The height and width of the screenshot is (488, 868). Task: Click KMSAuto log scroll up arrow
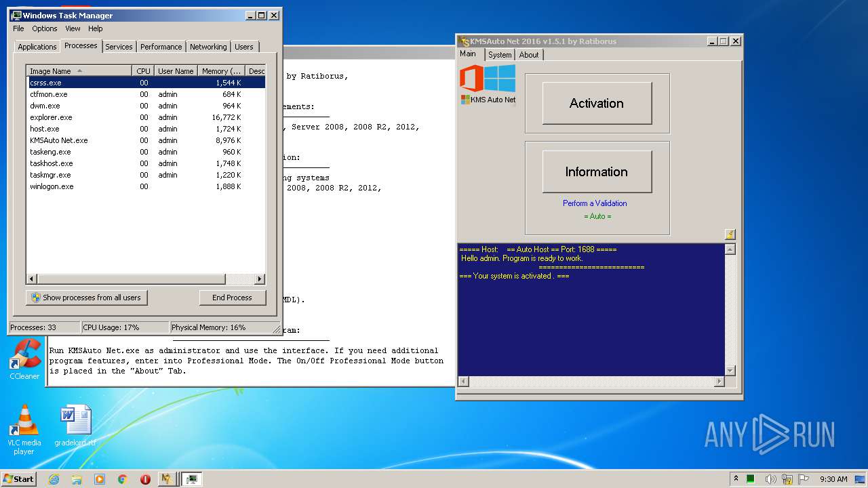730,249
